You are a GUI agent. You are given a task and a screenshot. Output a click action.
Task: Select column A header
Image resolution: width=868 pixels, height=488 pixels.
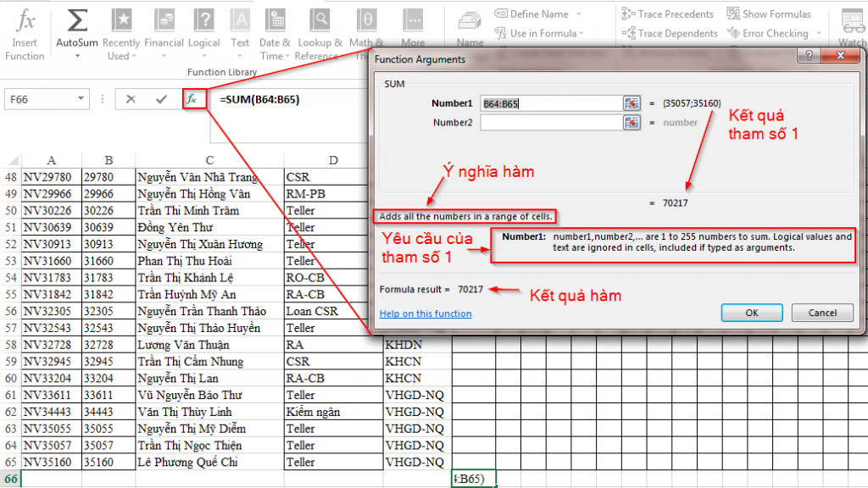52,160
